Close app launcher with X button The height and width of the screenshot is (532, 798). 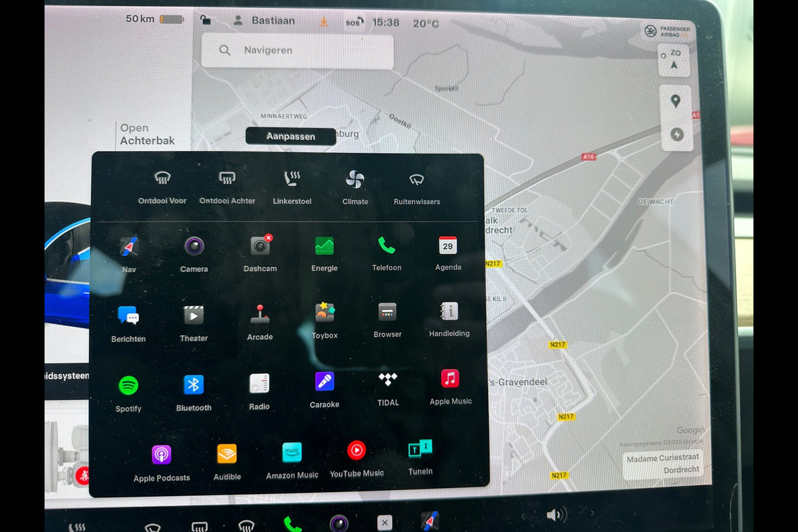pos(384,523)
